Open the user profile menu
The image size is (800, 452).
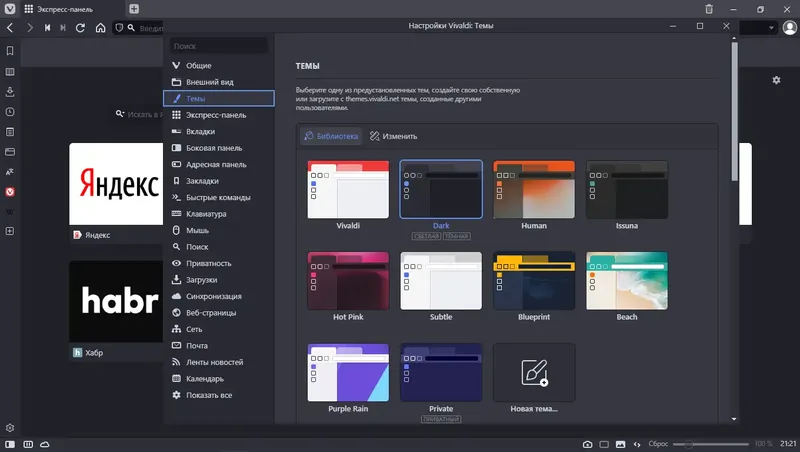pyautogui.click(x=789, y=28)
